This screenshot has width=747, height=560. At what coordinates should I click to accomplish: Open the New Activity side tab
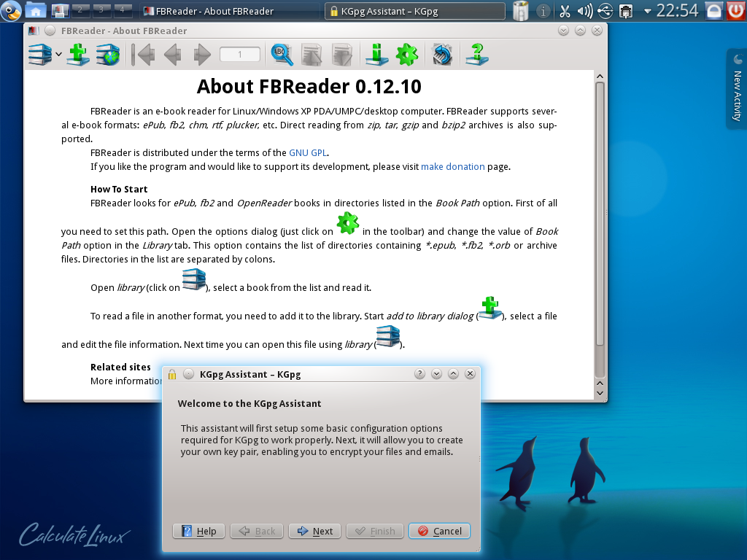[737, 89]
